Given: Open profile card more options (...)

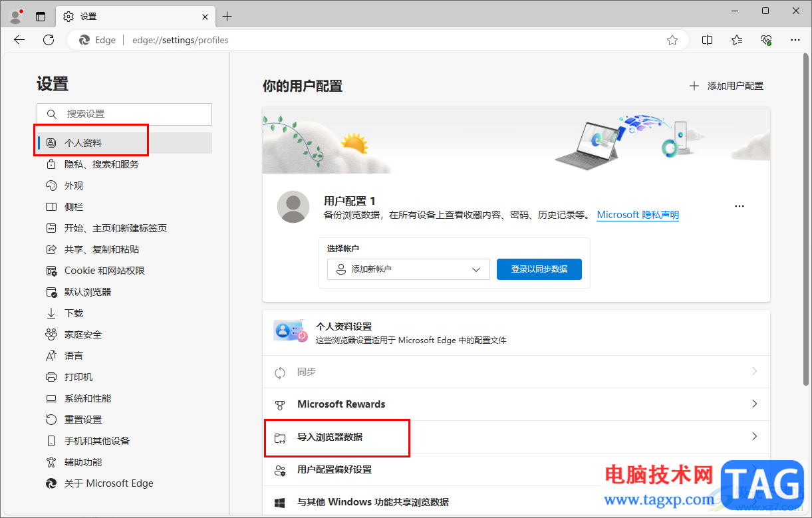Looking at the screenshot, I should [740, 206].
